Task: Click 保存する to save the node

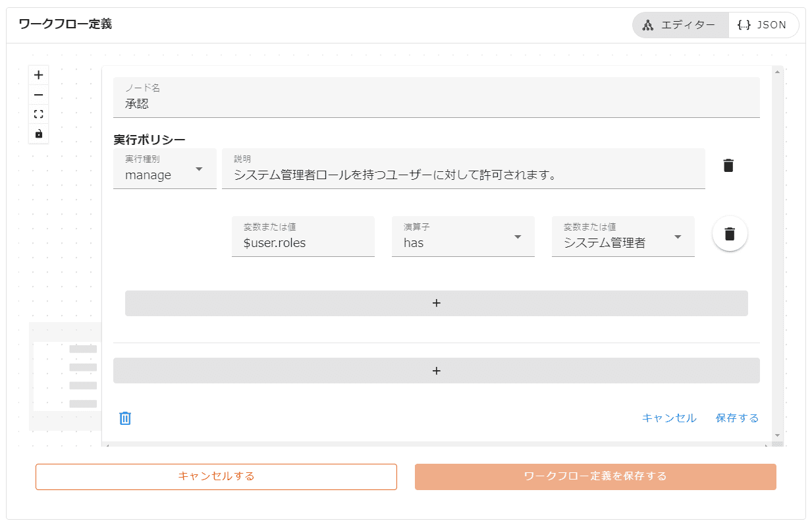Action: (x=737, y=418)
